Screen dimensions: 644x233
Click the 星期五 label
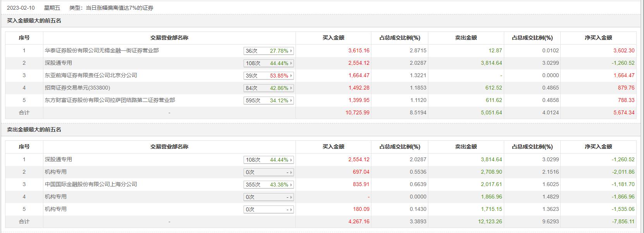[52, 8]
